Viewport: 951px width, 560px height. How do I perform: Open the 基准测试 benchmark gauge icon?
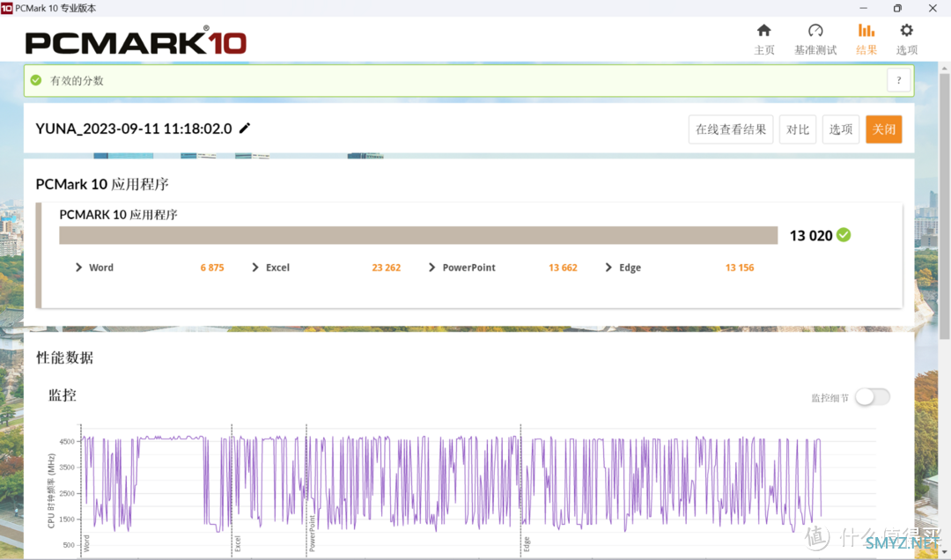click(815, 30)
